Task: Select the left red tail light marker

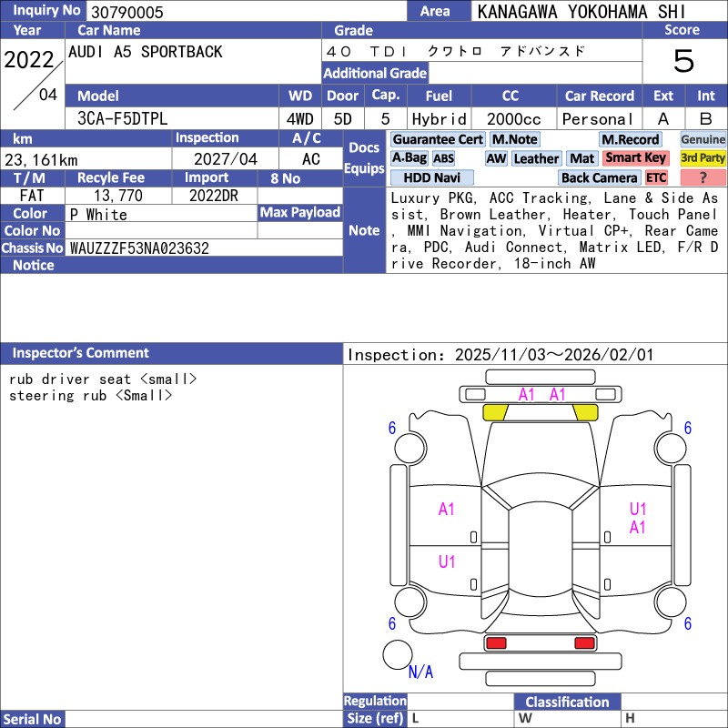Action: 496,643
